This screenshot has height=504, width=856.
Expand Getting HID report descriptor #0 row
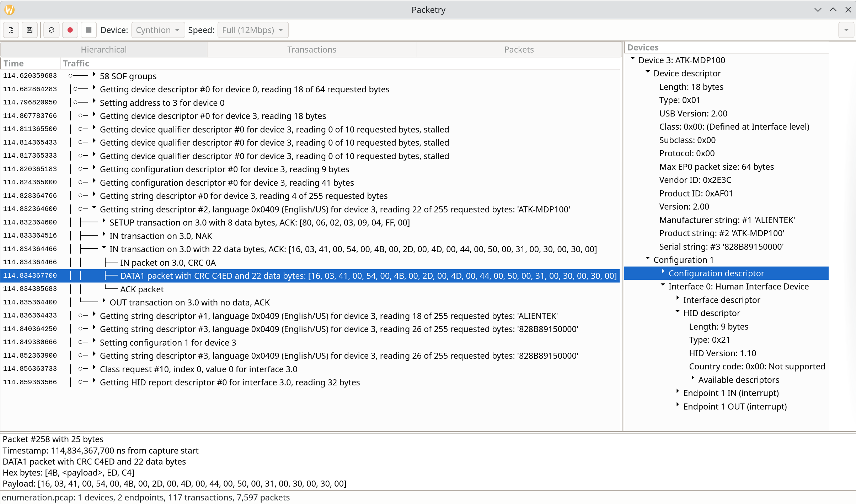(x=94, y=381)
